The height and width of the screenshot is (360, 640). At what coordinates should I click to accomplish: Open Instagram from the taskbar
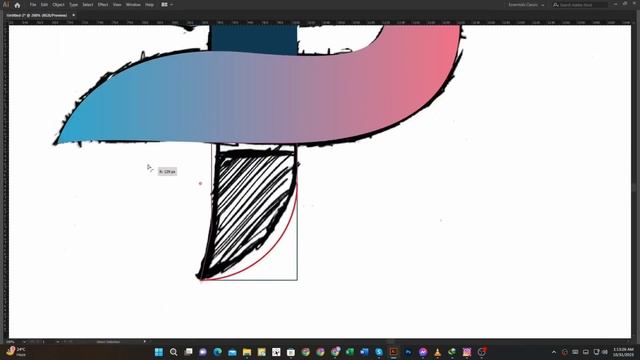coord(467,352)
